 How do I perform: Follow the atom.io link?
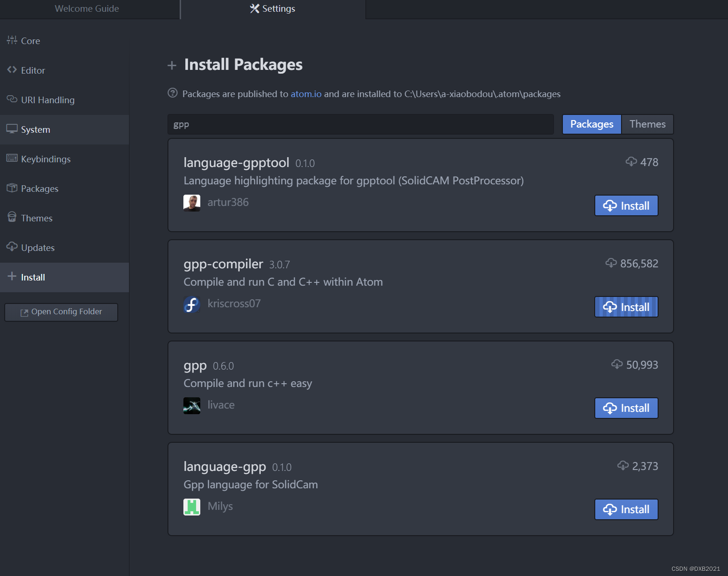tap(306, 94)
